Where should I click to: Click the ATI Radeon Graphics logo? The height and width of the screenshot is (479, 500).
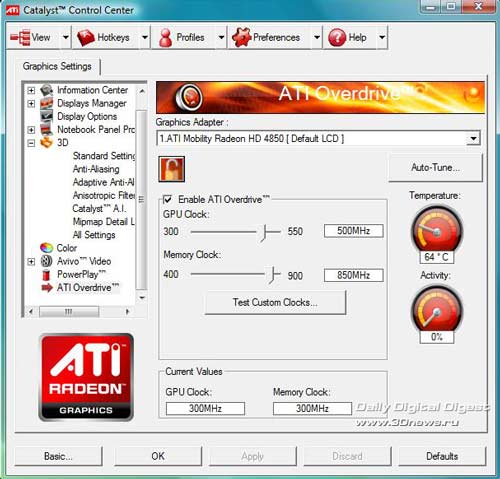(86, 377)
